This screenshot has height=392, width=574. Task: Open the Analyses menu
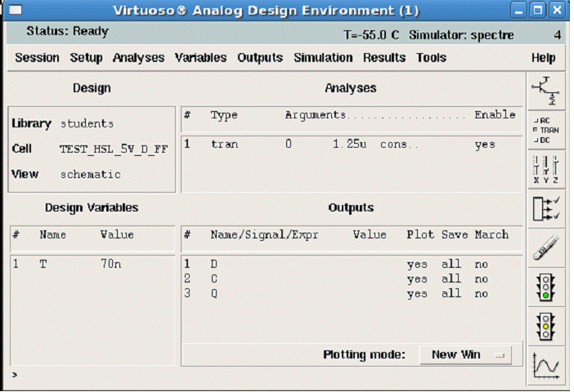[138, 58]
